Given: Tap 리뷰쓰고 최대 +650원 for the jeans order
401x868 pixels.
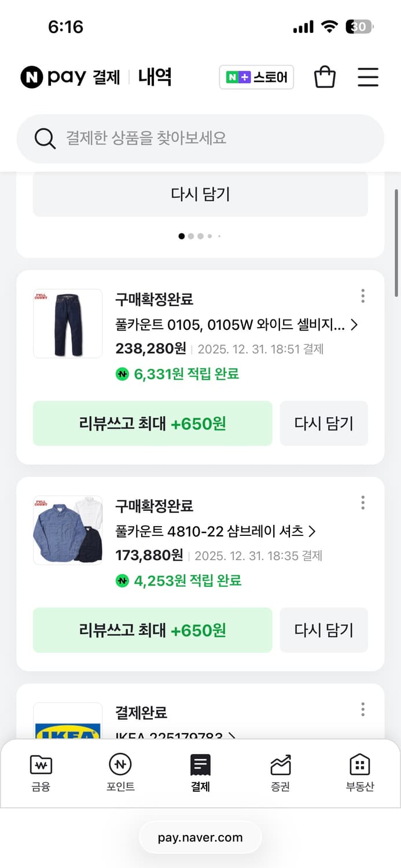Looking at the screenshot, I should 152,423.
